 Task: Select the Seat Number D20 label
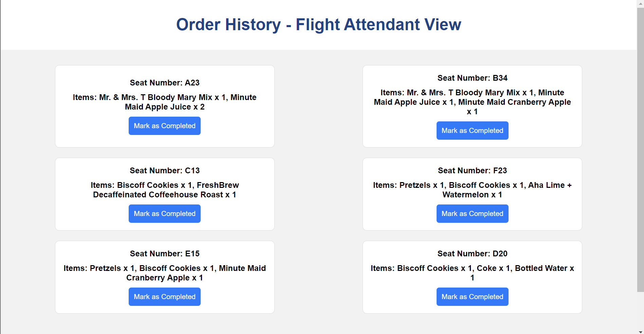pos(472,254)
